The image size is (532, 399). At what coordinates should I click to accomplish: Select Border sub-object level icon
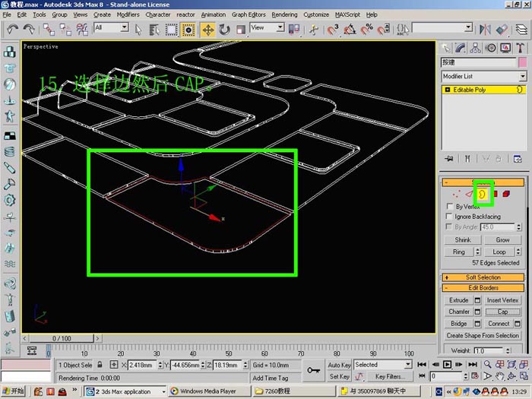click(x=483, y=195)
